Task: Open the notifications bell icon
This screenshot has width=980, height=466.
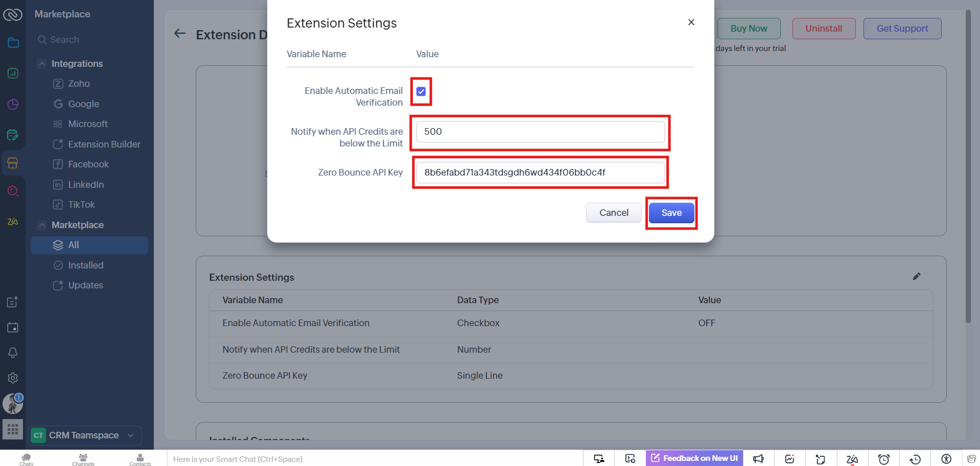Action: [x=13, y=352]
